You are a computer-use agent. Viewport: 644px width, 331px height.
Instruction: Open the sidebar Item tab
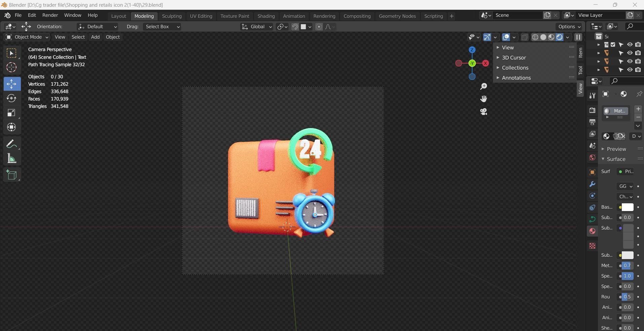(x=580, y=53)
